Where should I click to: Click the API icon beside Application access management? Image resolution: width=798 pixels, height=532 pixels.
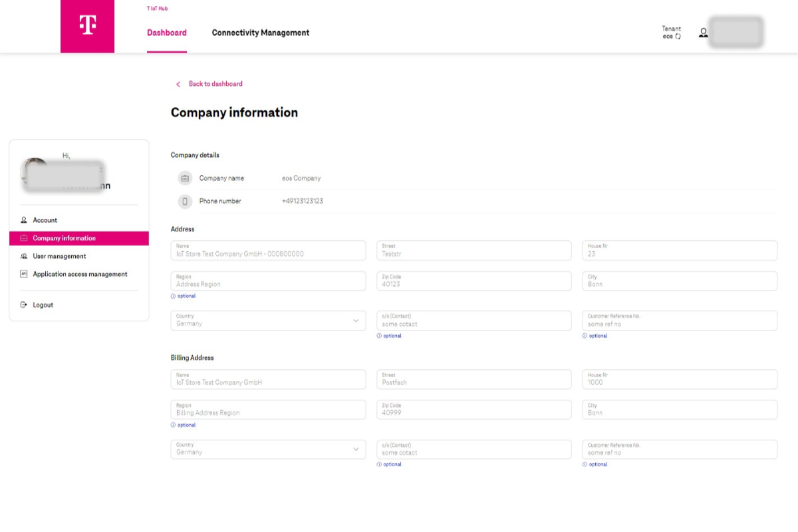point(24,273)
